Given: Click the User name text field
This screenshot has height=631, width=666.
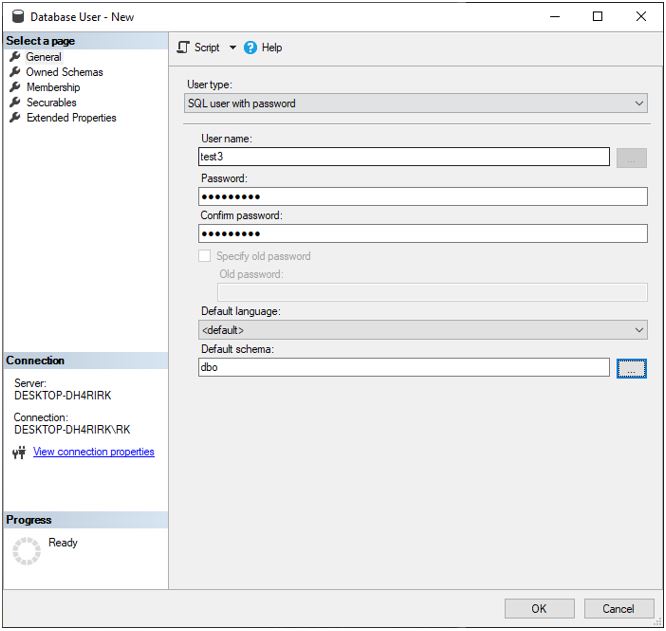Looking at the screenshot, I should [403, 157].
